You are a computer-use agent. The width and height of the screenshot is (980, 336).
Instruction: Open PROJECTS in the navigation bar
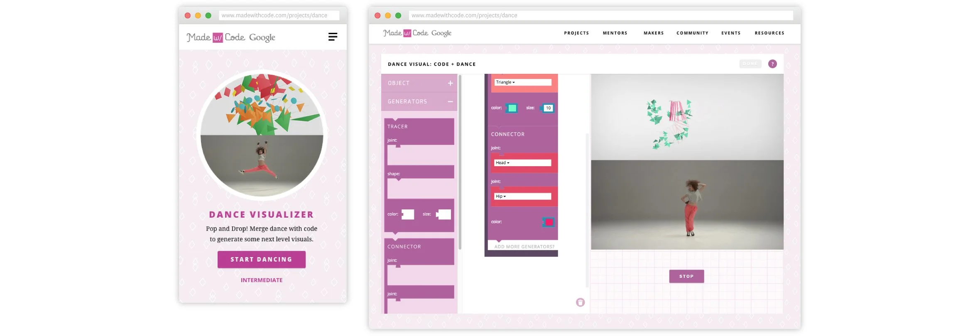(576, 33)
